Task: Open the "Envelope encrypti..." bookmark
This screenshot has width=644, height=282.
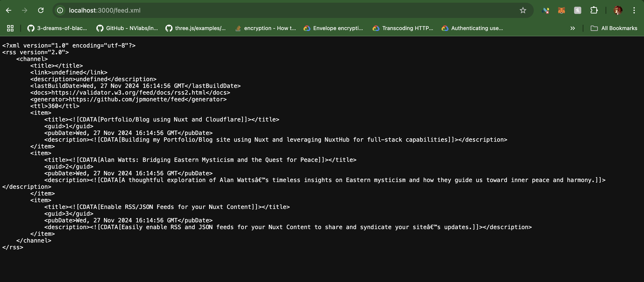Action: (333, 28)
